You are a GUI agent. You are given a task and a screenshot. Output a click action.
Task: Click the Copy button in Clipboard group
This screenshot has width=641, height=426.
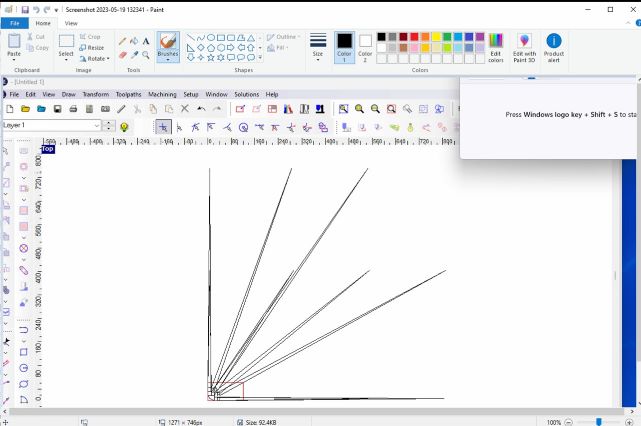coord(38,48)
